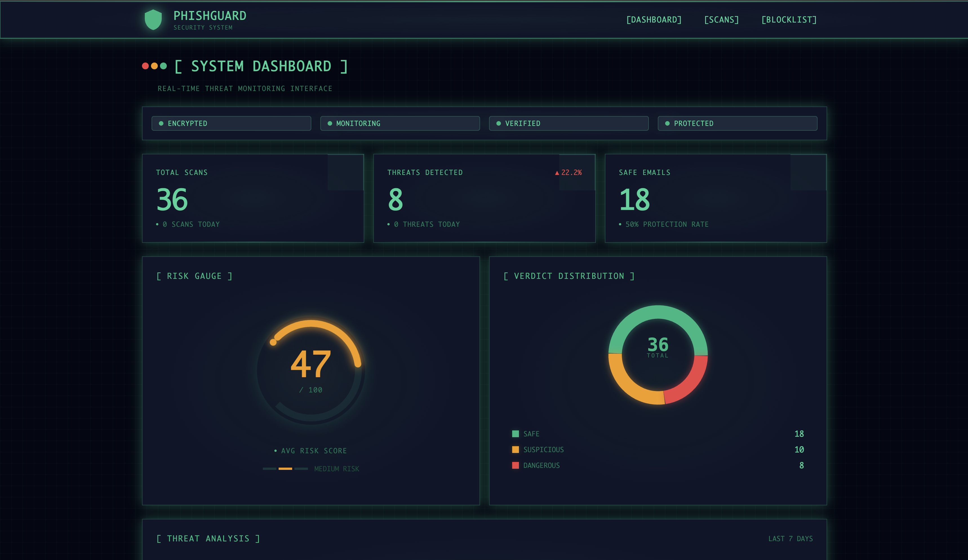
Task: Click the MONITORING status indicator dot
Action: tap(330, 123)
